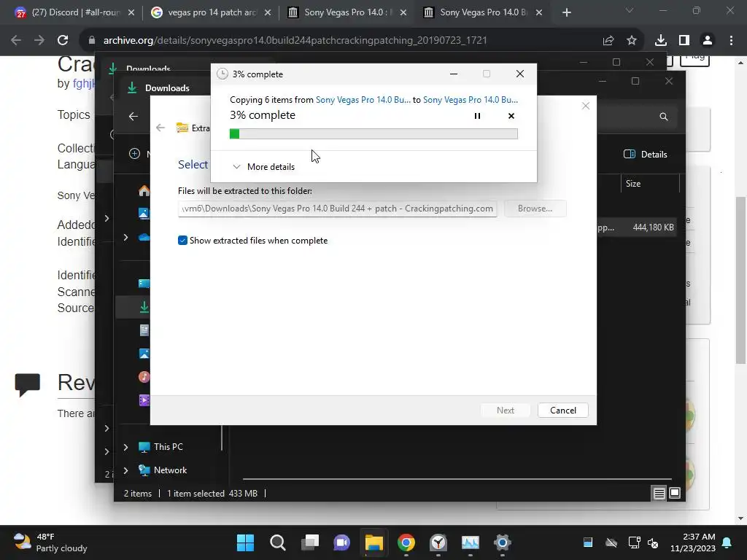Click the disabled Next button
Viewport: 747px width, 560px height.
[x=505, y=411]
